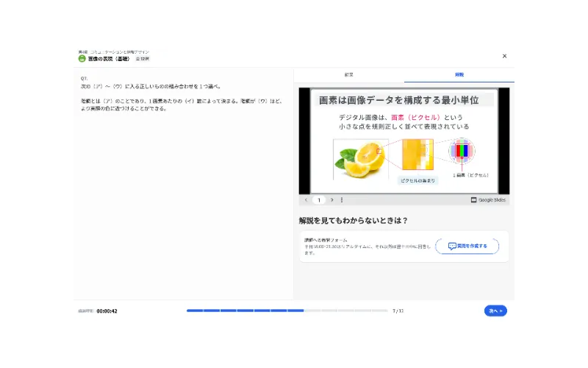This screenshot has width=588, height=368.
Task: Click the elapsed time 00:00:42 display
Action: coord(107,311)
